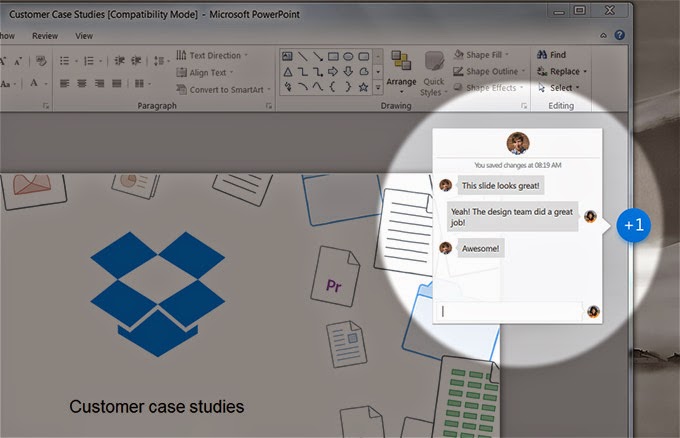Click the Dropbox +1 badge
The image size is (680, 438).
[x=634, y=225]
